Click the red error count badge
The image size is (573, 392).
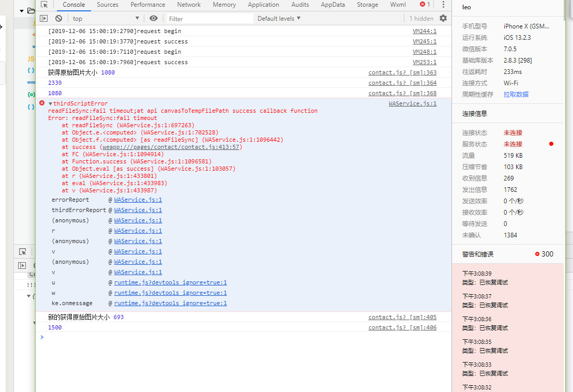click(425, 4)
